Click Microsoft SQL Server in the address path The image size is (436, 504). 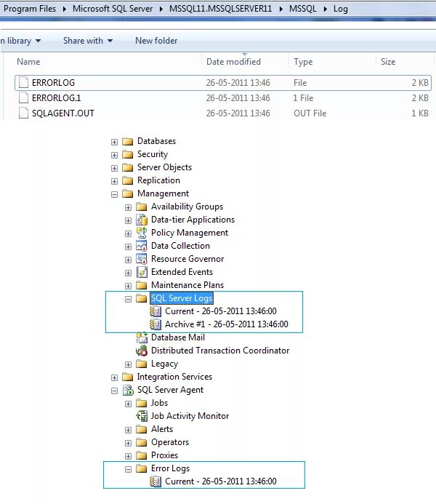[x=113, y=9]
